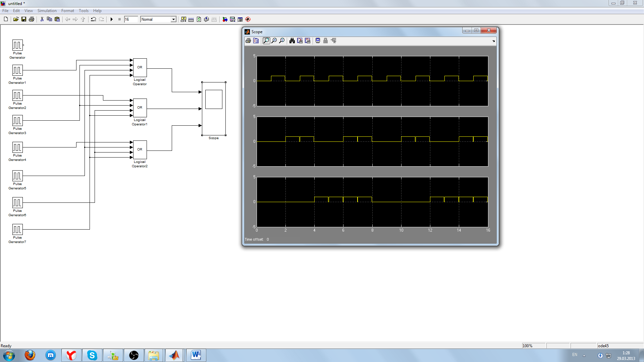Select the Pulse Generator1 block

(17, 70)
